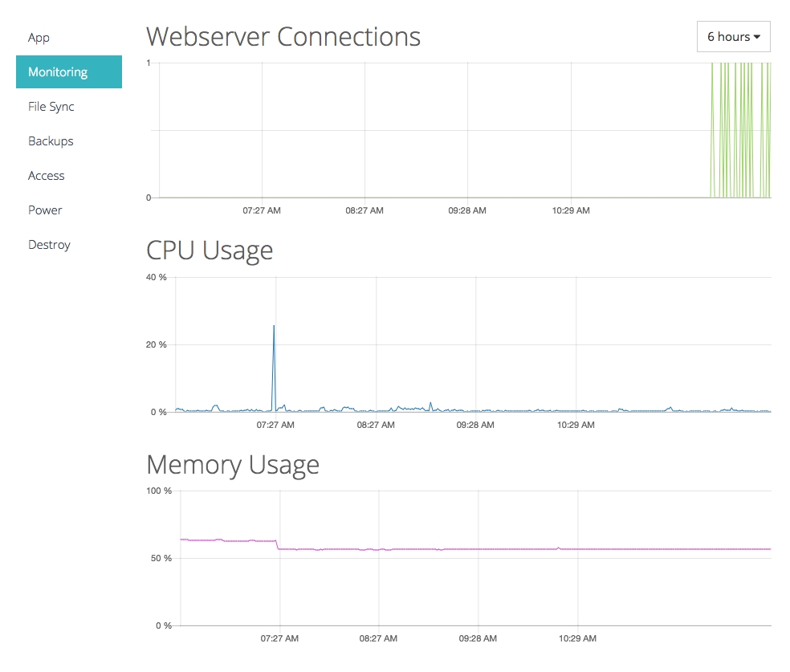The height and width of the screenshot is (672, 790).
Task: Open the Backups section
Action: tap(51, 141)
